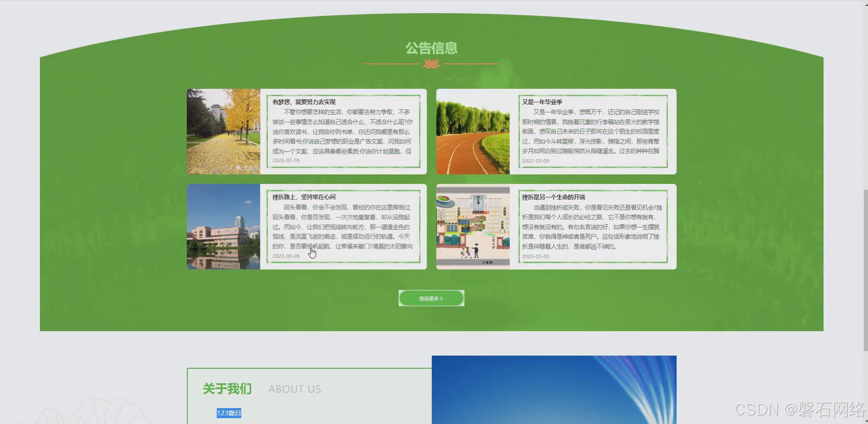Click the 公告信息 section title

[x=431, y=48]
